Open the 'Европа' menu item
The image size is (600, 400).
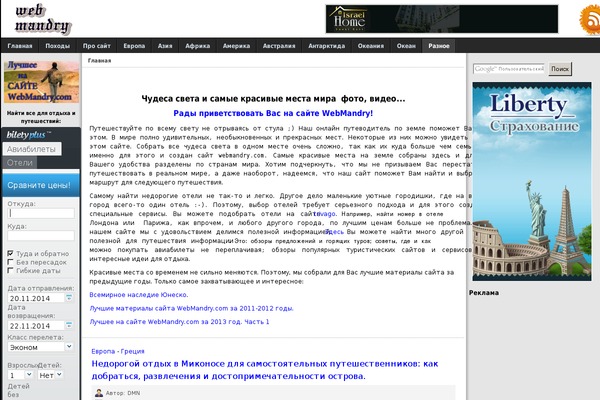134,46
